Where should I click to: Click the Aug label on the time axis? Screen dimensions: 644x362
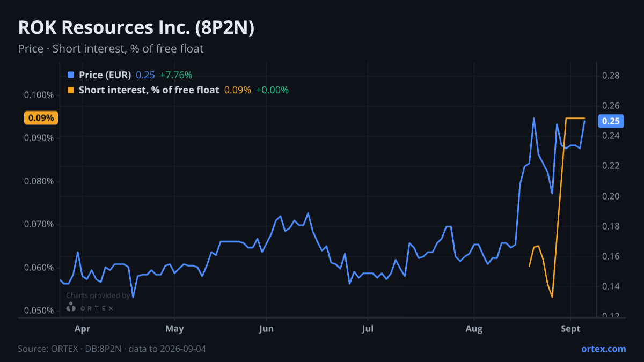(x=474, y=329)
